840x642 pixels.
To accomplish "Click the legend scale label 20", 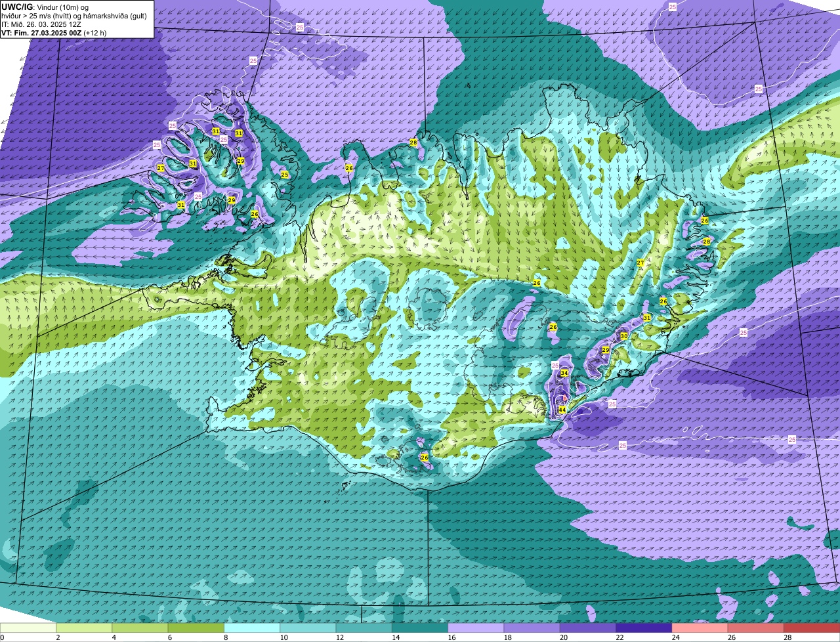I will pyautogui.click(x=564, y=637).
